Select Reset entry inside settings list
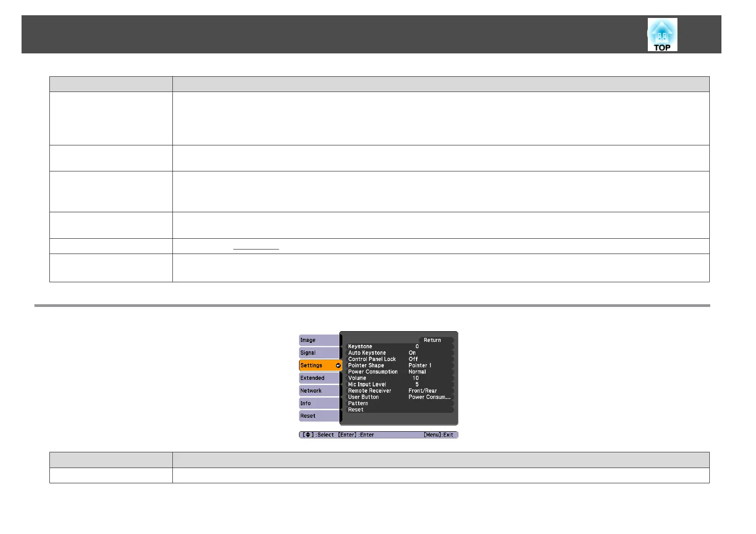 coord(399,409)
